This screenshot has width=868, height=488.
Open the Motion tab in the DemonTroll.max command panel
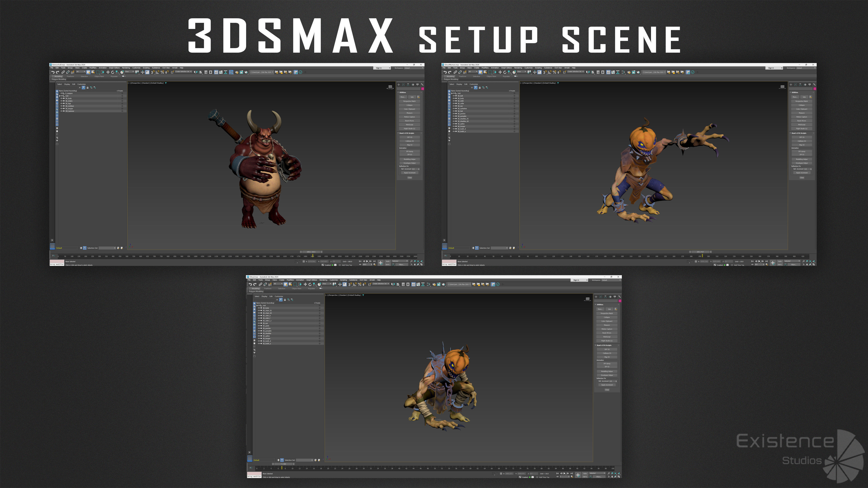tap(413, 84)
